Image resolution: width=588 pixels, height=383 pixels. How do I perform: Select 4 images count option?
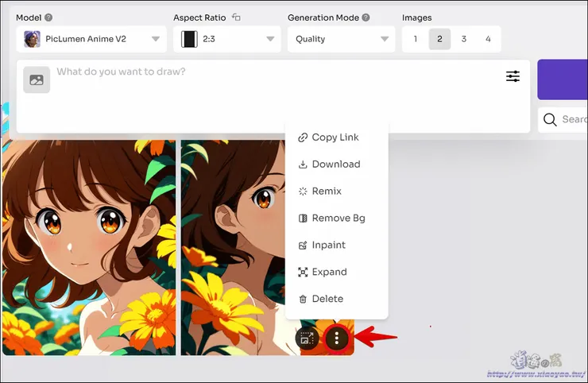488,39
